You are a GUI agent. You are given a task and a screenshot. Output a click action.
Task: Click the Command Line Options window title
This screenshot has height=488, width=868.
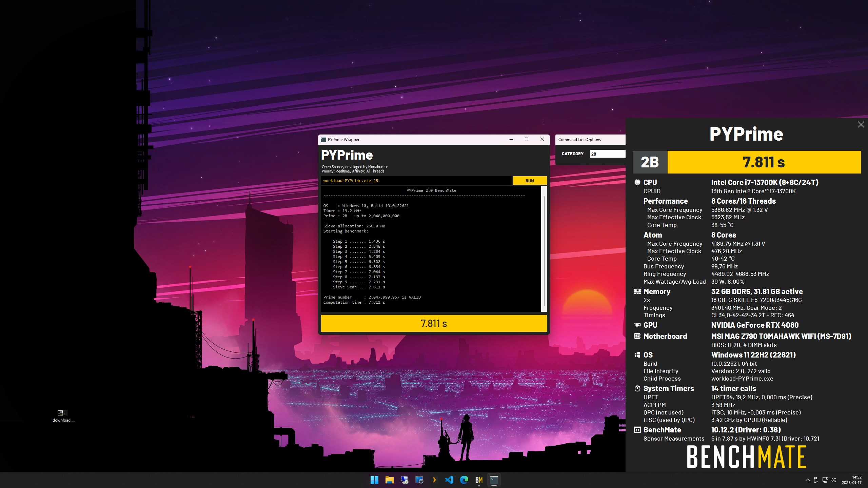click(x=579, y=140)
